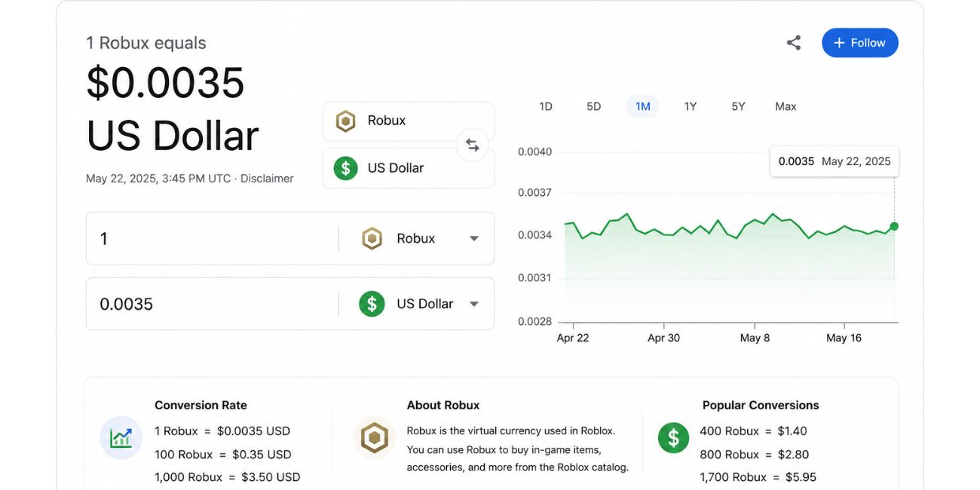980x490 pixels.
Task: Click the Follow button
Action: pyautogui.click(x=860, y=43)
